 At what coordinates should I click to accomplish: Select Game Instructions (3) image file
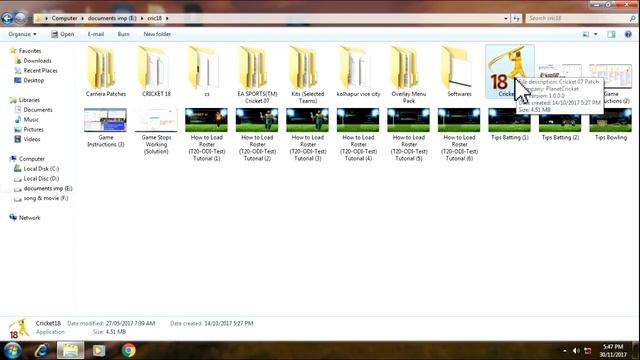tap(105, 127)
